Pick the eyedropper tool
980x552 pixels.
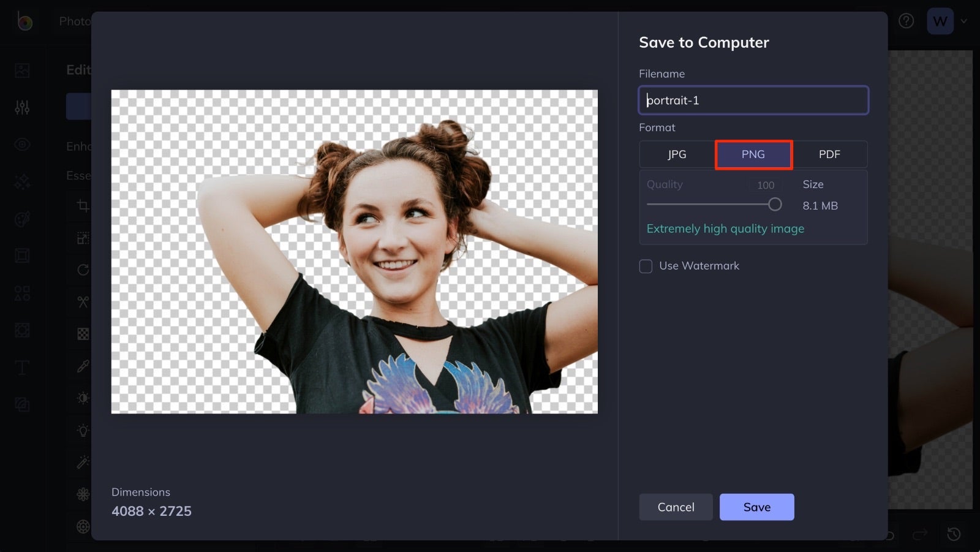pyautogui.click(x=83, y=366)
